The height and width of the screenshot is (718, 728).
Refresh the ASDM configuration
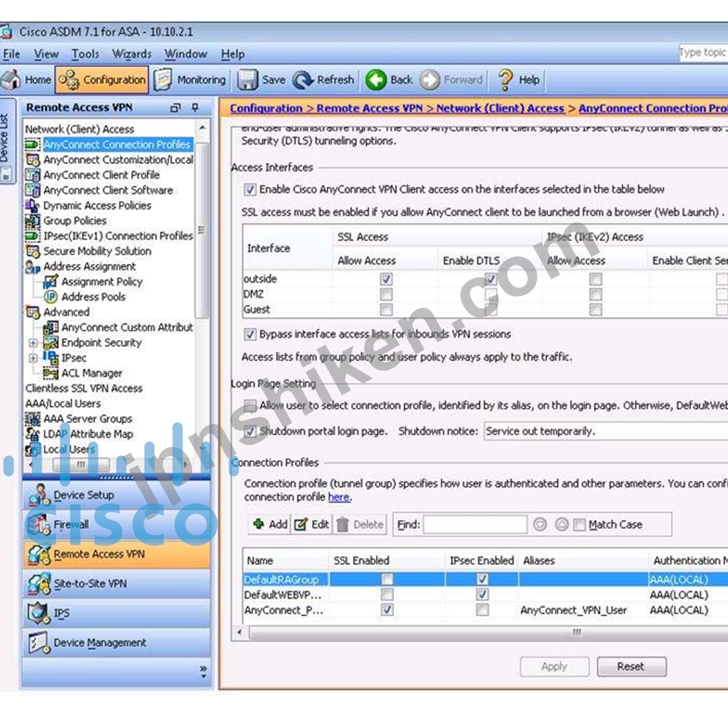point(324,80)
